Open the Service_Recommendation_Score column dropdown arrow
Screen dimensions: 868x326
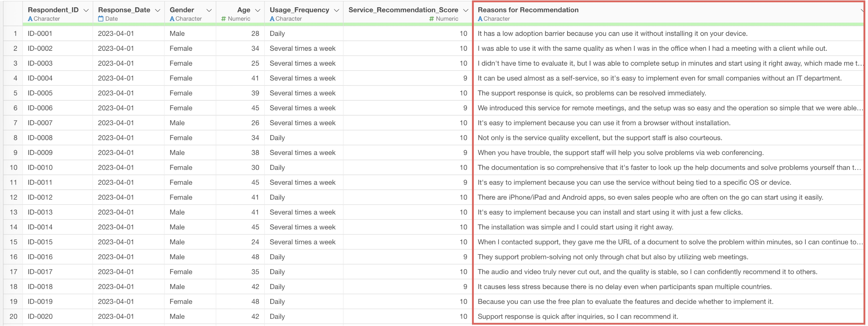pyautogui.click(x=466, y=10)
